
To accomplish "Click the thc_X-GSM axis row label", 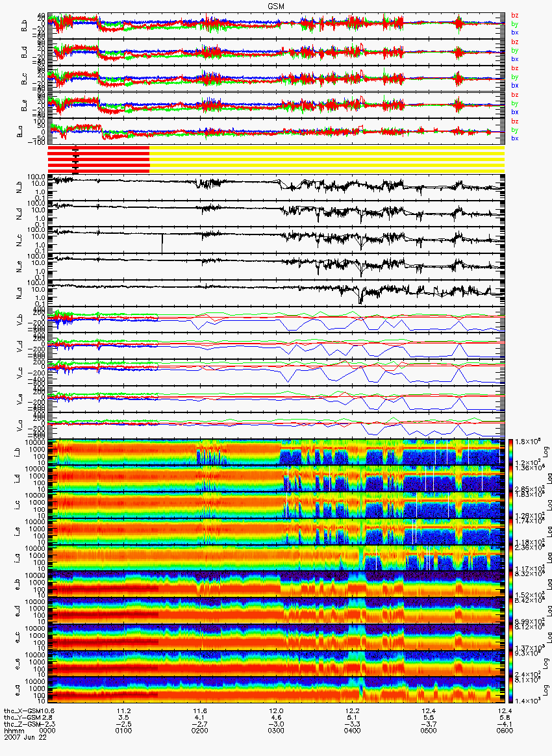I will [23, 711].
